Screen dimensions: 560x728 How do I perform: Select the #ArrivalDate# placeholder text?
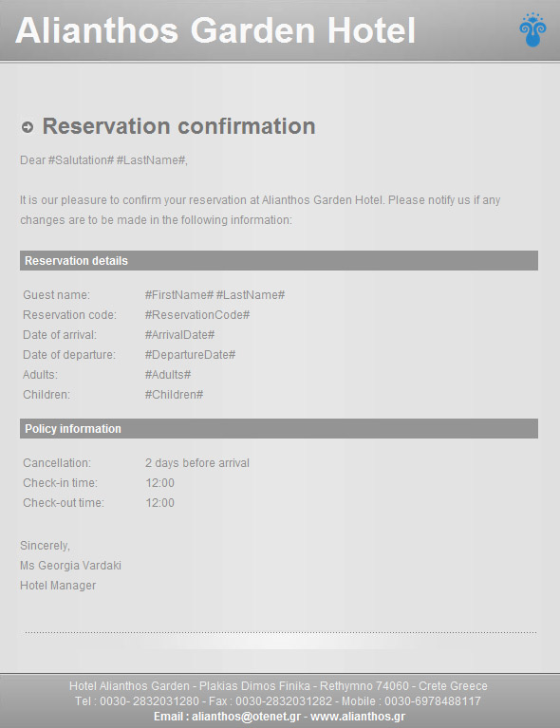(x=179, y=335)
